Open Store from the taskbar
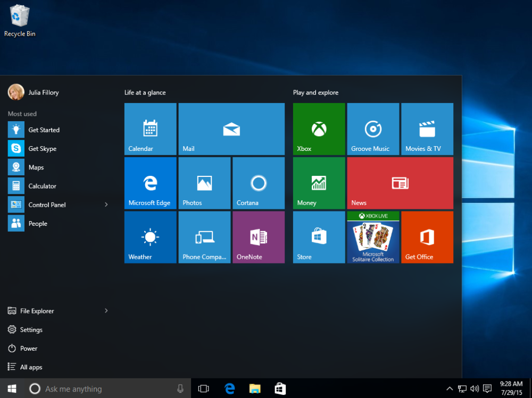This screenshot has height=398, width=532. (x=280, y=388)
